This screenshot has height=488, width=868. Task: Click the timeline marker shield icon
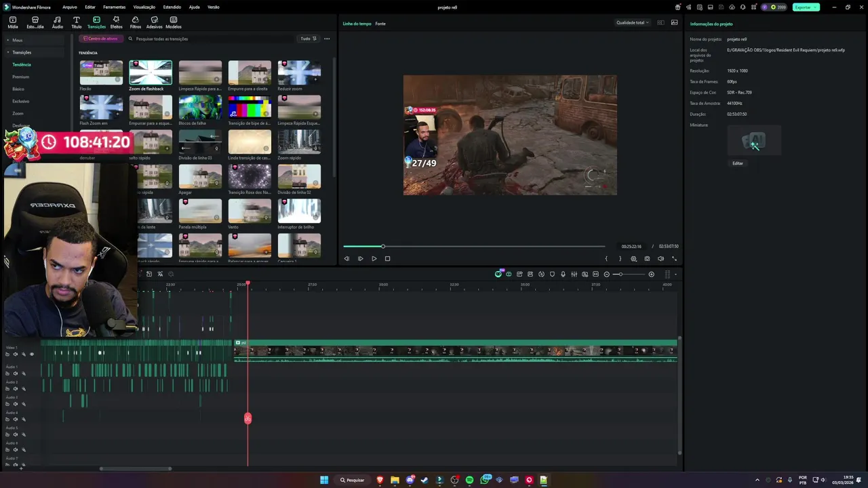tap(552, 274)
